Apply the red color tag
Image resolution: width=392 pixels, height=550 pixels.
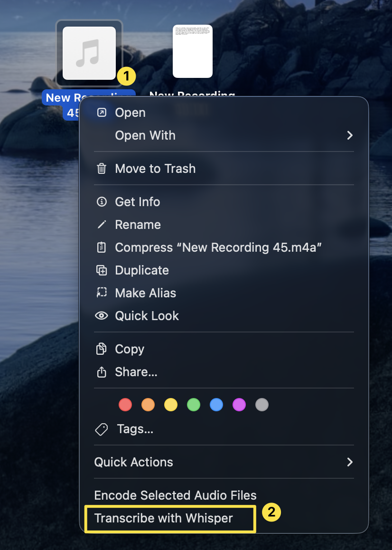pos(125,405)
